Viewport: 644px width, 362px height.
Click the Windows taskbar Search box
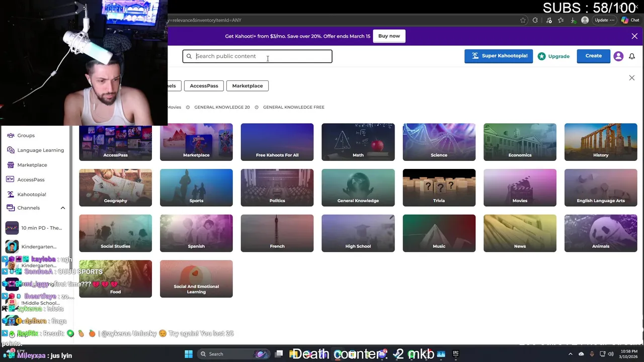point(234,354)
